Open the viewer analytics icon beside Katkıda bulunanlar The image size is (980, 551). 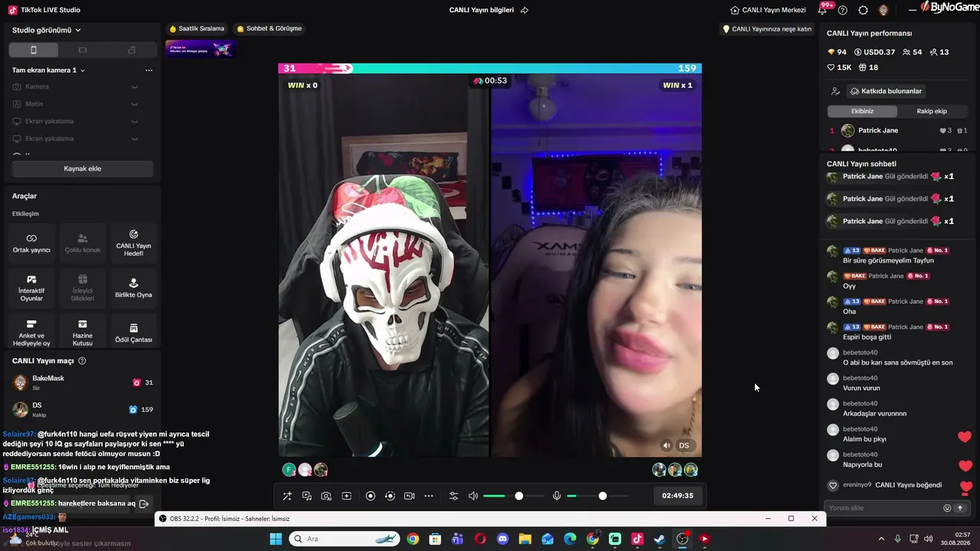(x=835, y=91)
